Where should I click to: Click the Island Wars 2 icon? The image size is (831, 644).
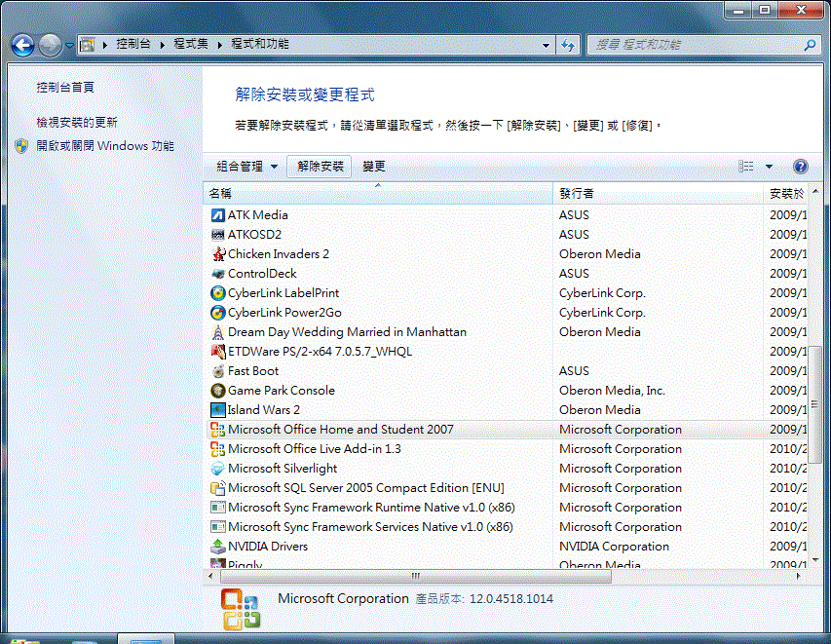(218, 410)
